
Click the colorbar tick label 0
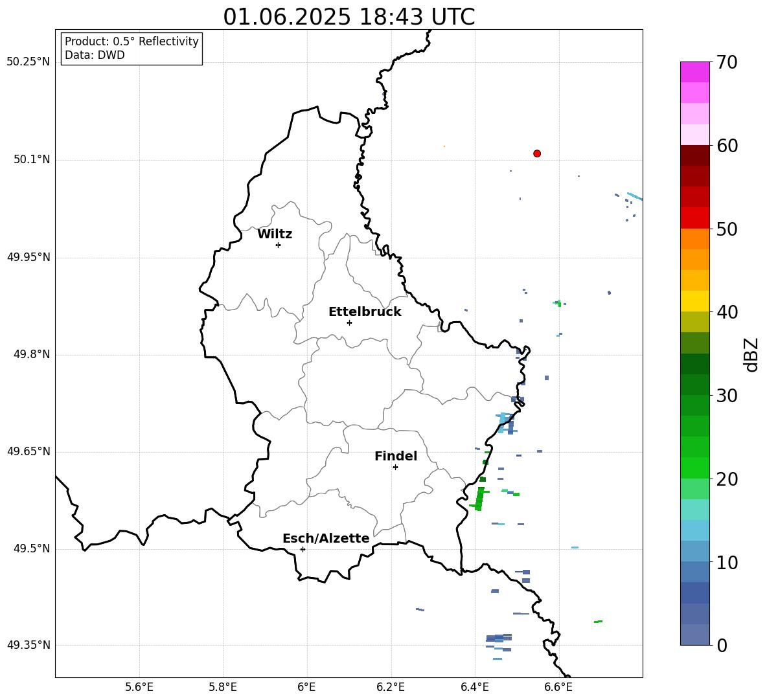coord(722,645)
